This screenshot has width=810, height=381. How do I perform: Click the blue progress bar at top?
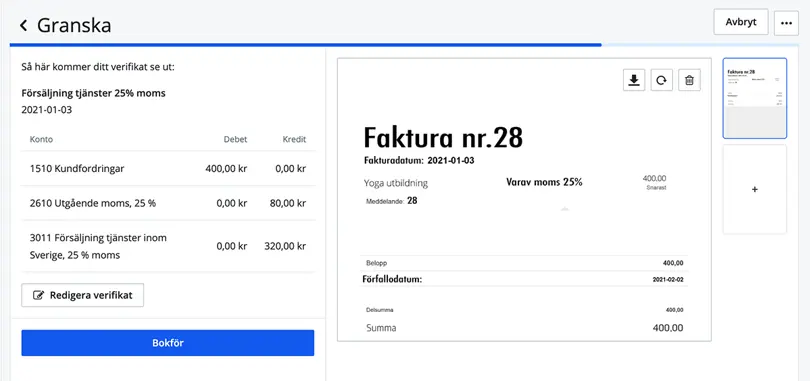click(x=305, y=45)
